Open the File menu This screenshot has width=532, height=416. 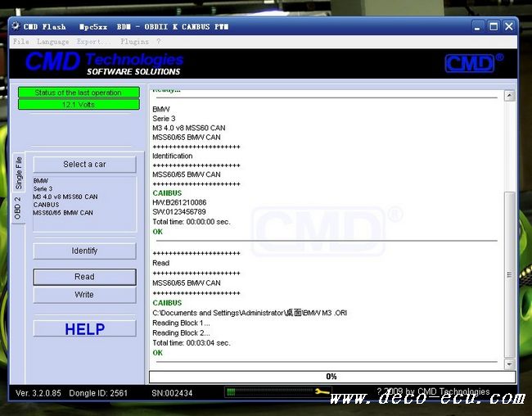pyautogui.click(x=21, y=42)
